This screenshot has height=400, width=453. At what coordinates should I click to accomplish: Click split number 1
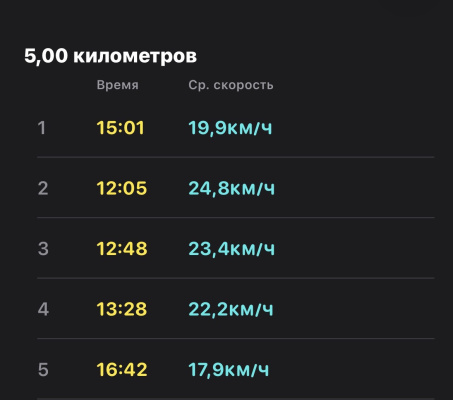[x=42, y=128]
